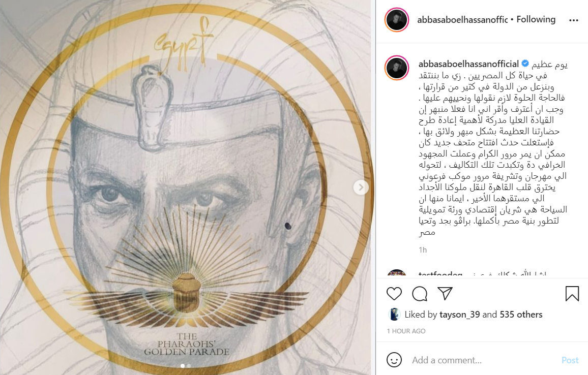Open tayson_39 liker profile
The width and height of the screenshot is (588, 375).
(459, 315)
